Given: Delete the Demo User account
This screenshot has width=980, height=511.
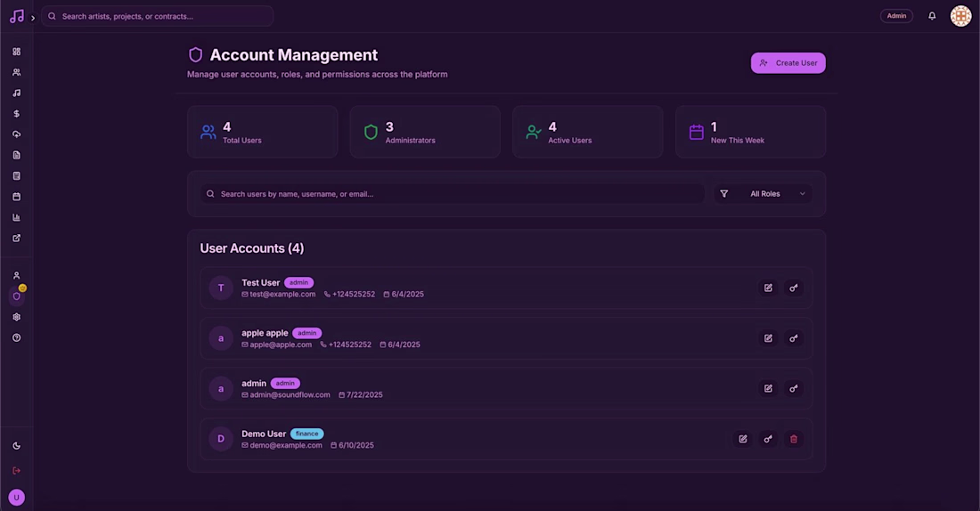Looking at the screenshot, I should 793,439.
